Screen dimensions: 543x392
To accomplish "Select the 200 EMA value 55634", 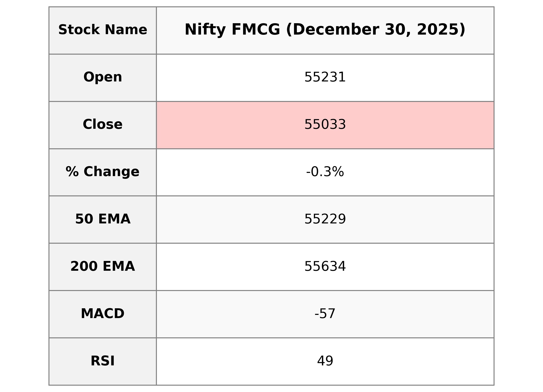I will (x=325, y=267).
